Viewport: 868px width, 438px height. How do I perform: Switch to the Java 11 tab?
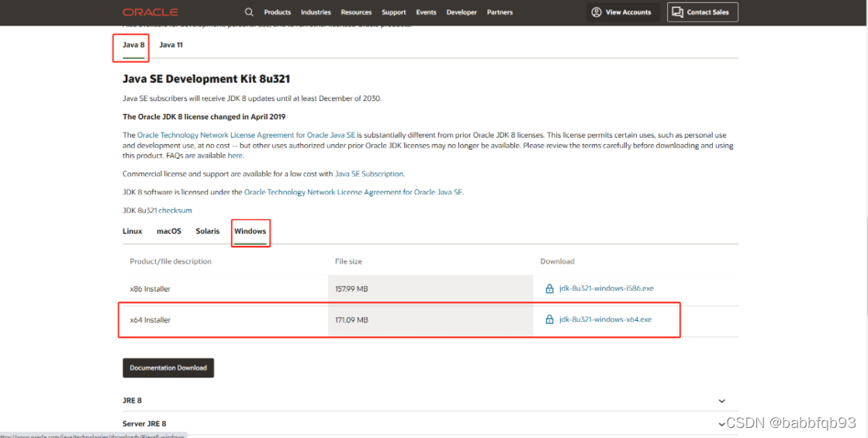coord(171,45)
